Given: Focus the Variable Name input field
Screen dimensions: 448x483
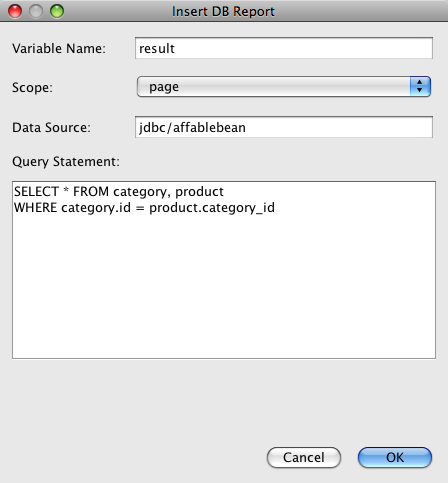Looking at the screenshot, I should 284,48.
